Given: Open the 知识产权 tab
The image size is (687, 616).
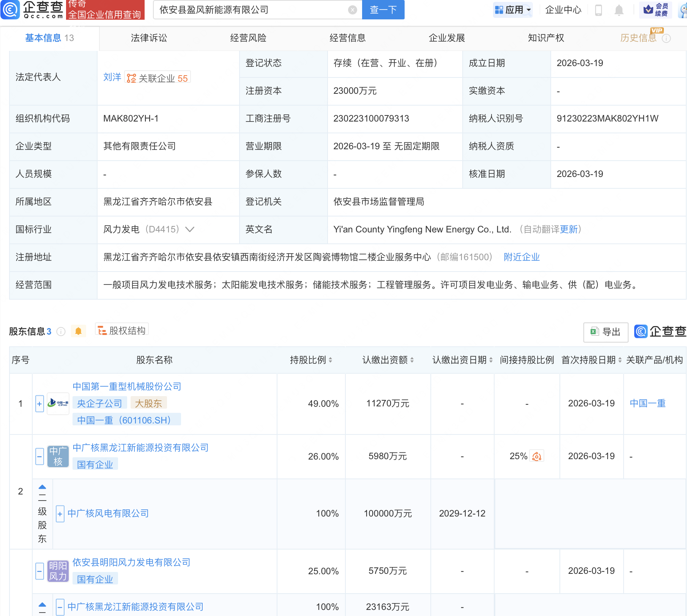Looking at the screenshot, I should [545, 38].
